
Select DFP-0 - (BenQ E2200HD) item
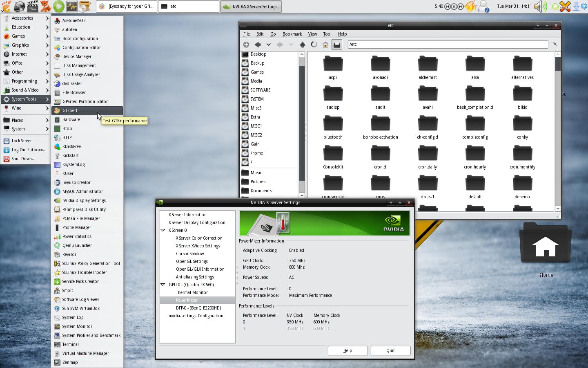pos(198,308)
